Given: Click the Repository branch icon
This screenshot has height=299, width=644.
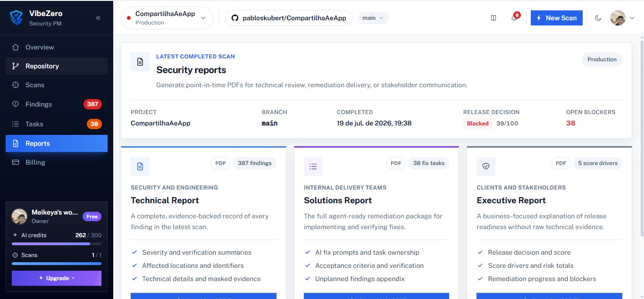Looking at the screenshot, I should [16, 66].
